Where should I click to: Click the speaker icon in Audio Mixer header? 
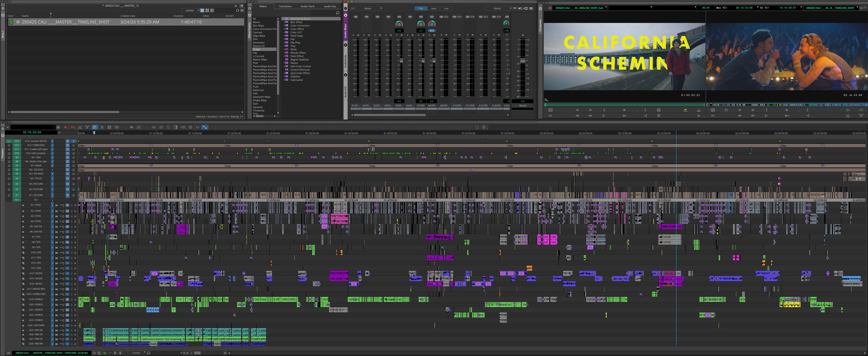tap(520, 8)
